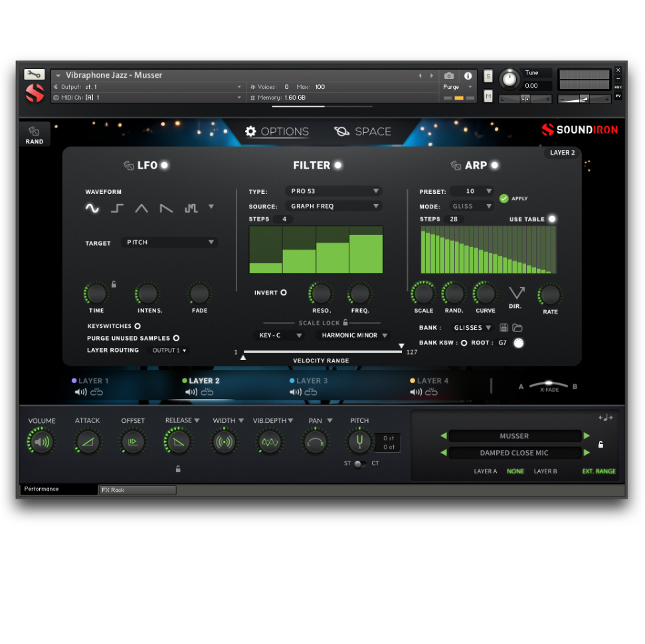645x644 pixels.
Task: Switch to the SPACE tab
Action: pos(363,131)
